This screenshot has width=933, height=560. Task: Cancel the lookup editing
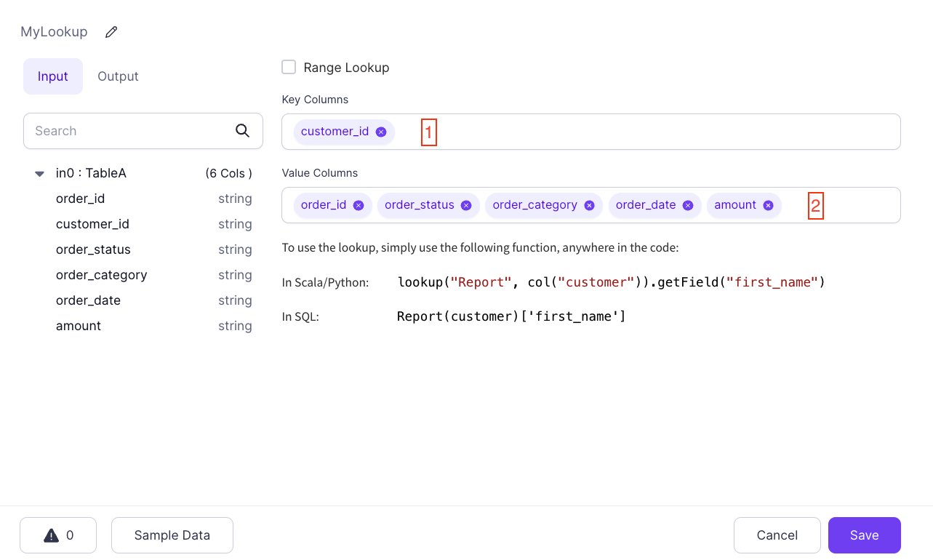[777, 535]
